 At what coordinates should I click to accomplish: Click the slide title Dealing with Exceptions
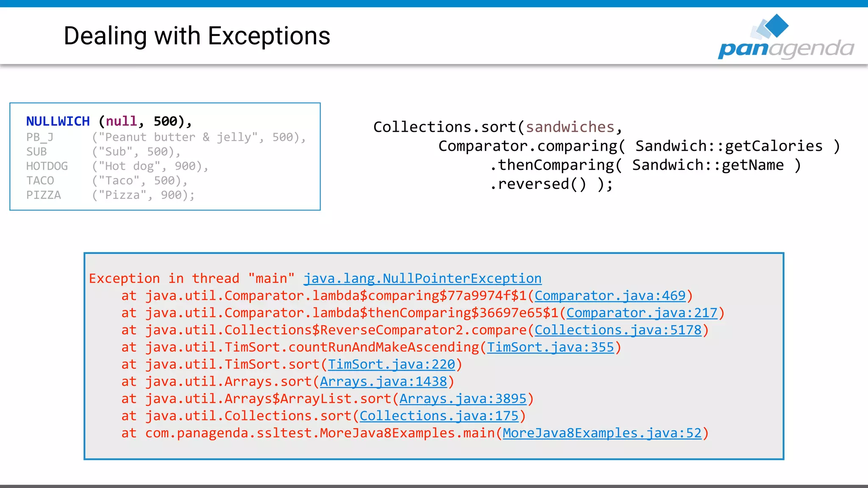[x=197, y=36]
